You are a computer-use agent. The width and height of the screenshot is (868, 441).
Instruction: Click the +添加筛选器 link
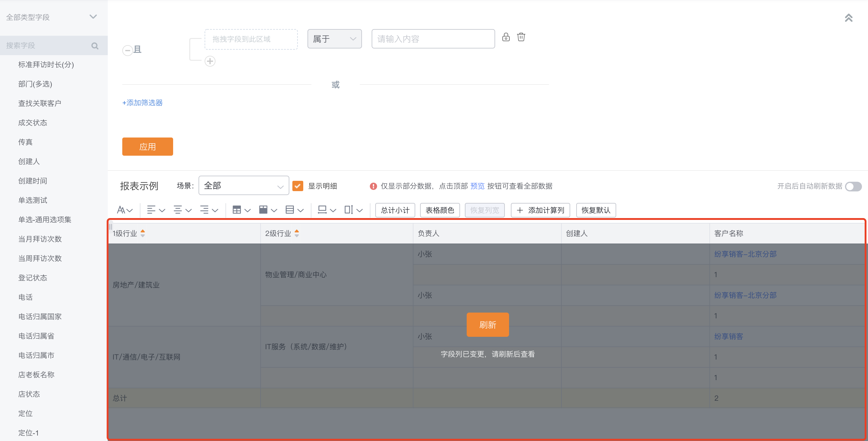click(143, 103)
